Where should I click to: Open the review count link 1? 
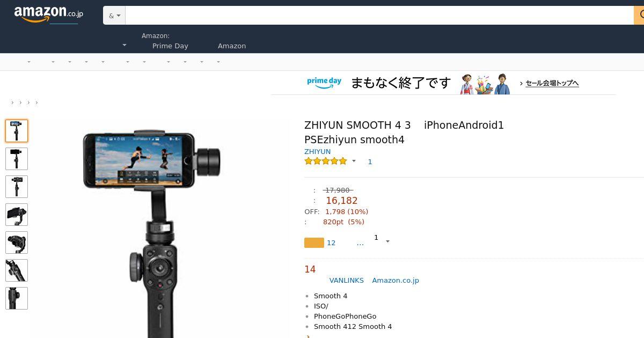tap(370, 162)
